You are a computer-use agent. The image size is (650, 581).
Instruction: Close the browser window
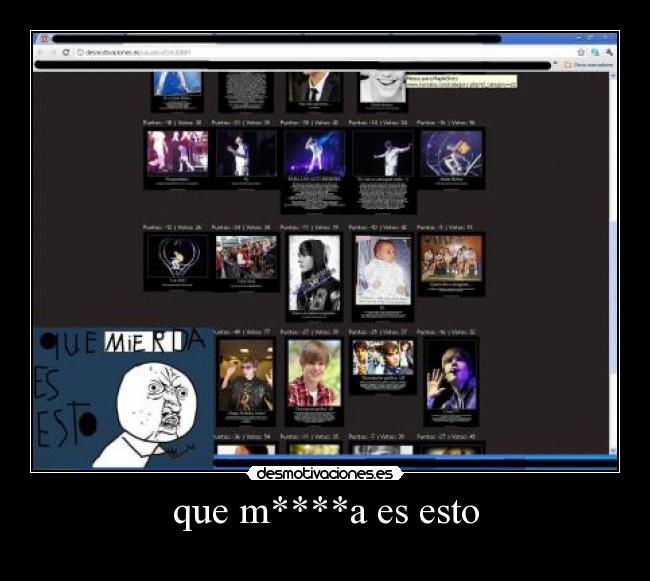pyautogui.click(x=606, y=38)
